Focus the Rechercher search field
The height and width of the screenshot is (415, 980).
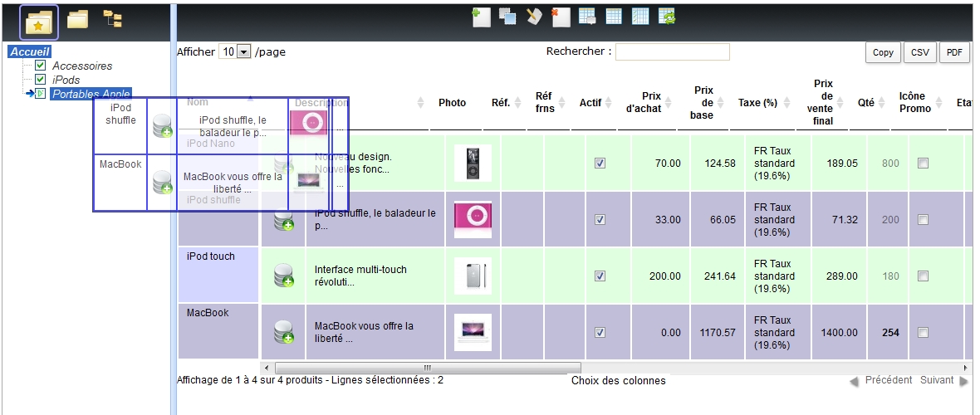pyautogui.click(x=673, y=51)
